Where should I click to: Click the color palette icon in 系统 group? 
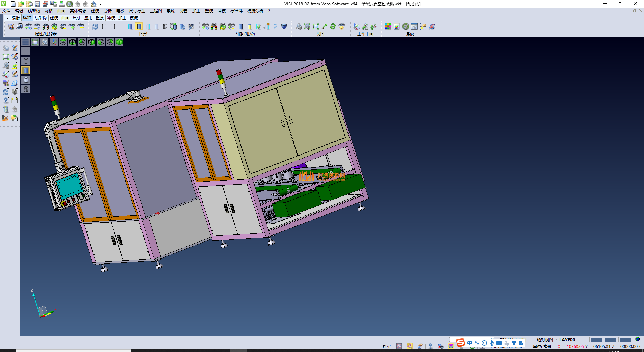point(388,26)
